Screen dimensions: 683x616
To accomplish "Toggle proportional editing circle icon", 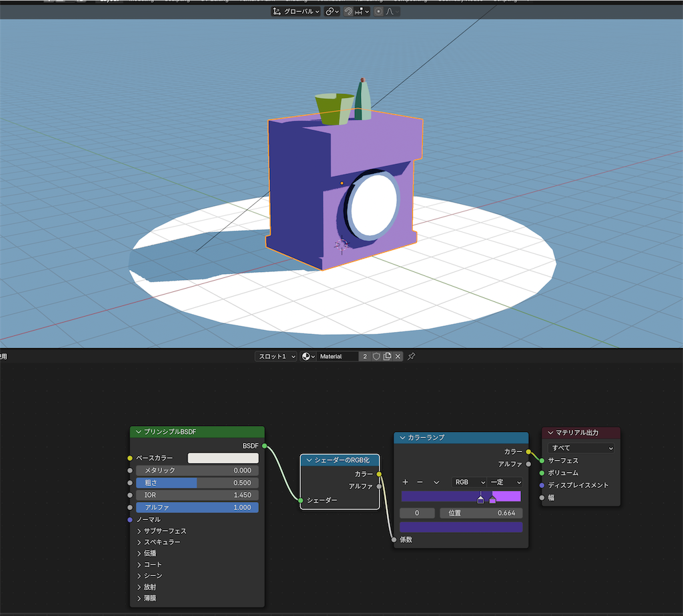I will [378, 11].
